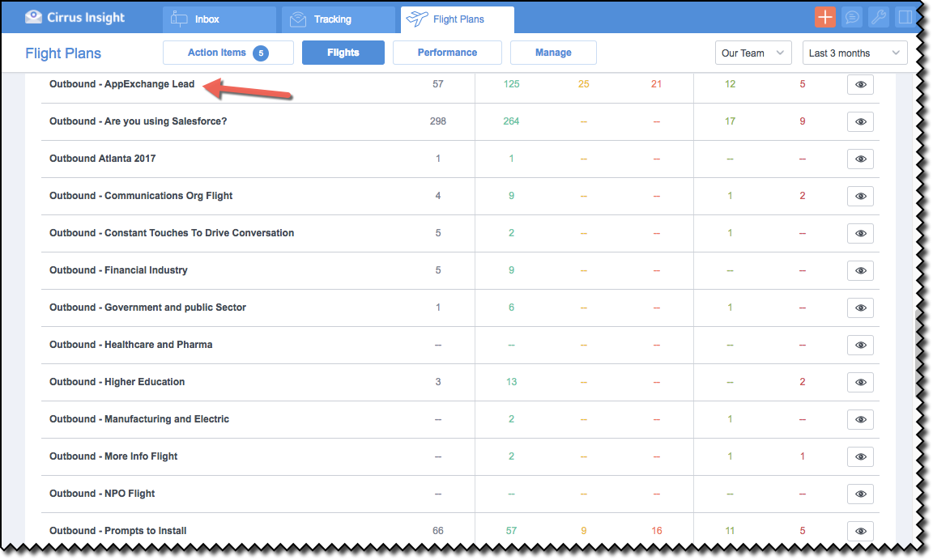This screenshot has height=560, width=933.
Task: Open the wrench settings icon
Action: point(879,18)
